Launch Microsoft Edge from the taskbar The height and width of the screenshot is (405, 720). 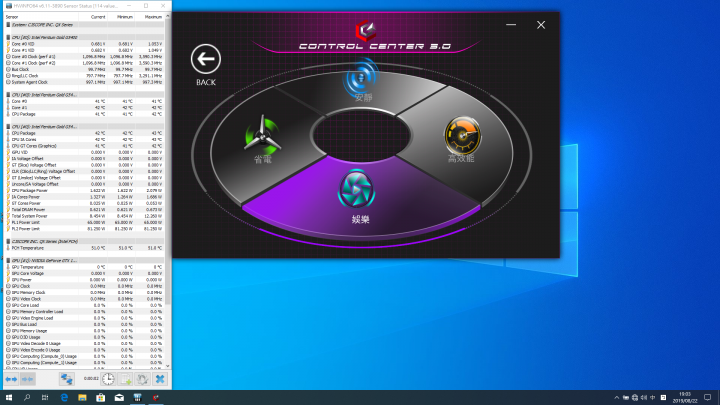click(x=64, y=398)
